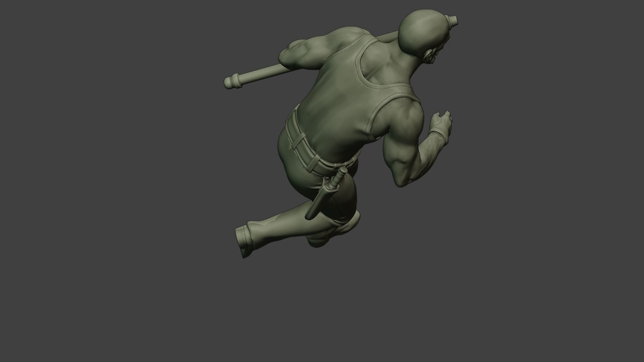Image resolution: width=644 pixels, height=362 pixels.
Task: Select the boot on the trailing leg
Action: (x=246, y=240)
